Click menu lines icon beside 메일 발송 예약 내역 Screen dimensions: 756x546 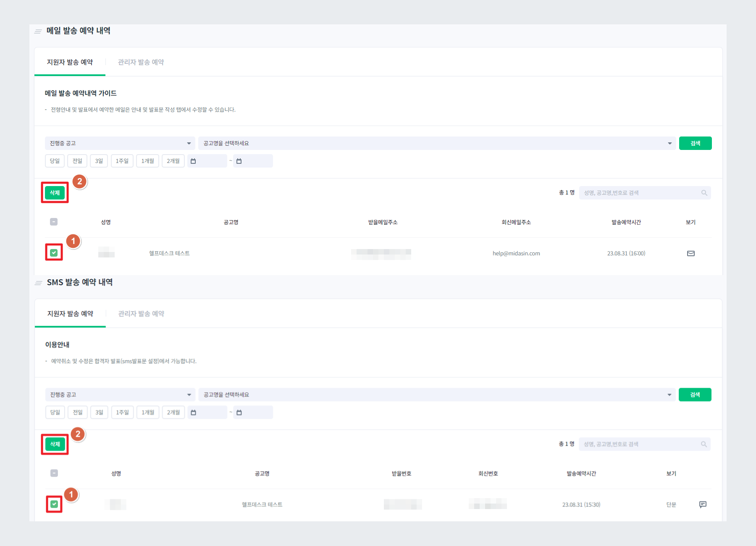click(38, 31)
